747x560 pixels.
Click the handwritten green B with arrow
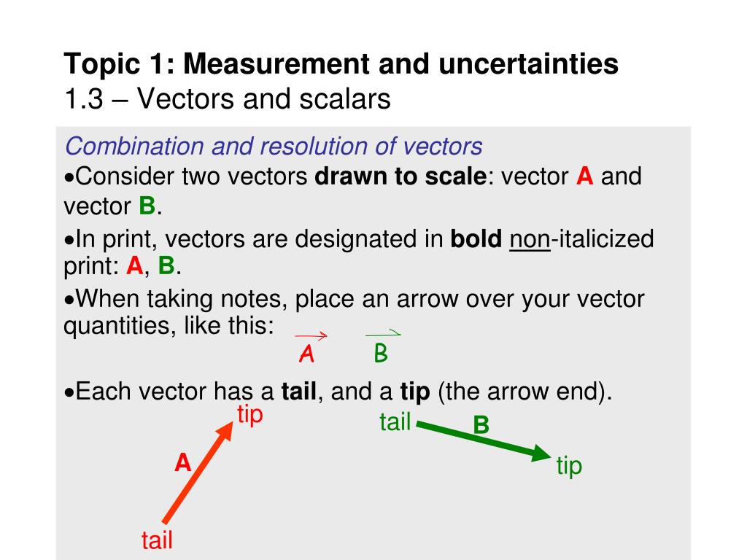[382, 346]
